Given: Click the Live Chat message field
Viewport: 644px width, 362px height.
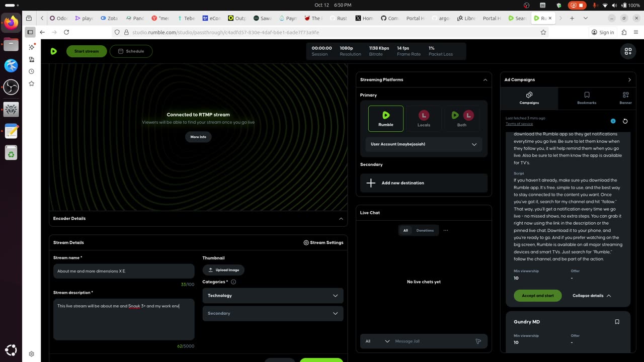Looking at the screenshot, I should (433, 341).
